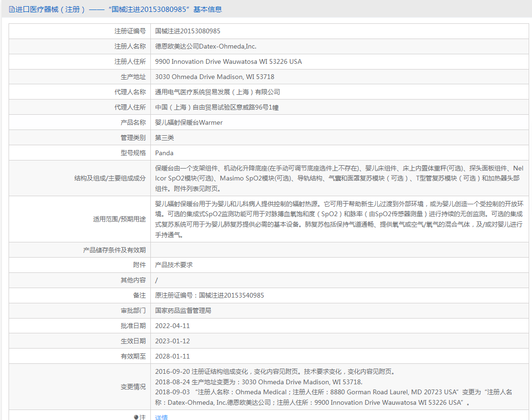532x420 pixels.
Task: Click the 生效日期 row label
Action: pos(133,341)
